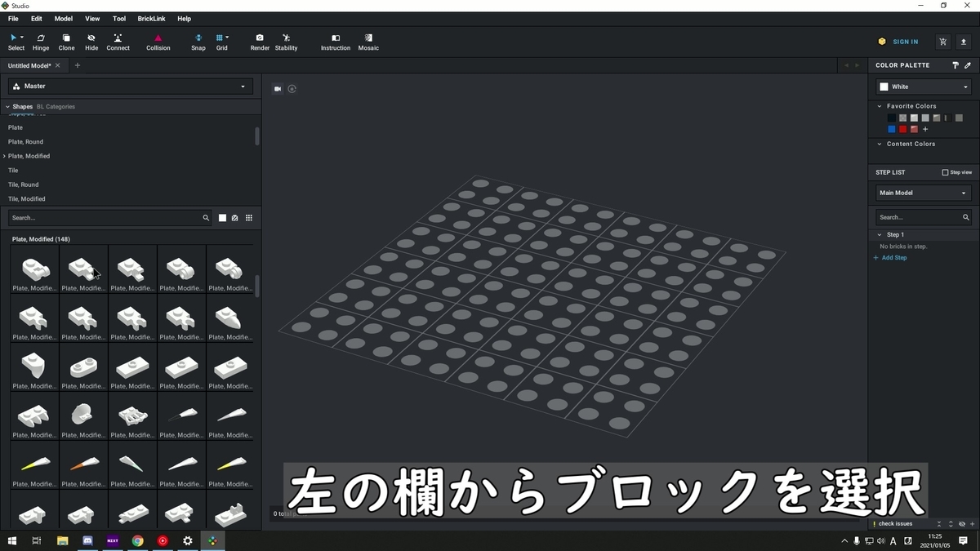Run the Stability check
The image size is (980, 551).
(286, 42)
